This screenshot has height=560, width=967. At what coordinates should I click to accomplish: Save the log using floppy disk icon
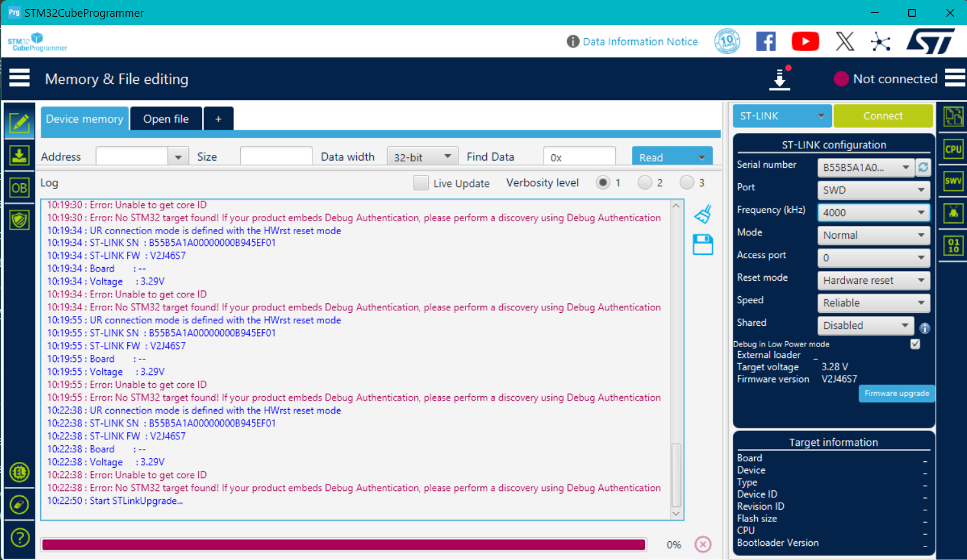[x=703, y=245]
